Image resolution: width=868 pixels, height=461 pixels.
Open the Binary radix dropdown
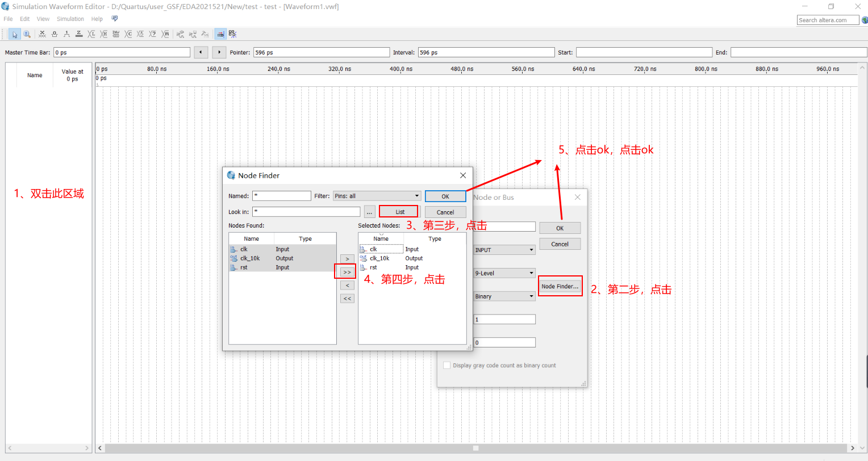pyautogui.click(x=504, y=296)
